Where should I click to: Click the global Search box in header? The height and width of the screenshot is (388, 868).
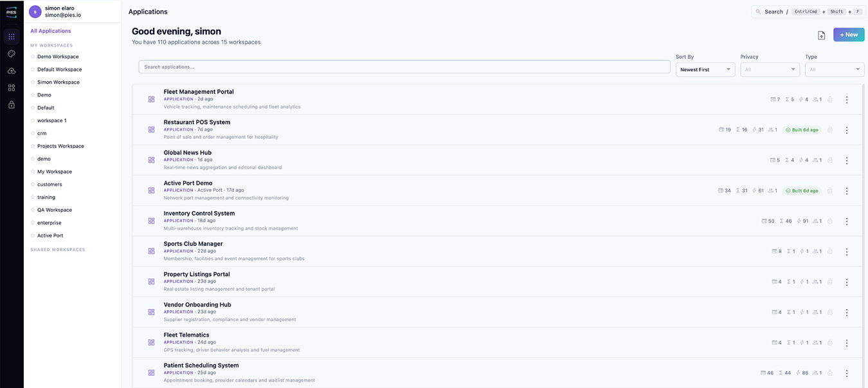(808, 12)
